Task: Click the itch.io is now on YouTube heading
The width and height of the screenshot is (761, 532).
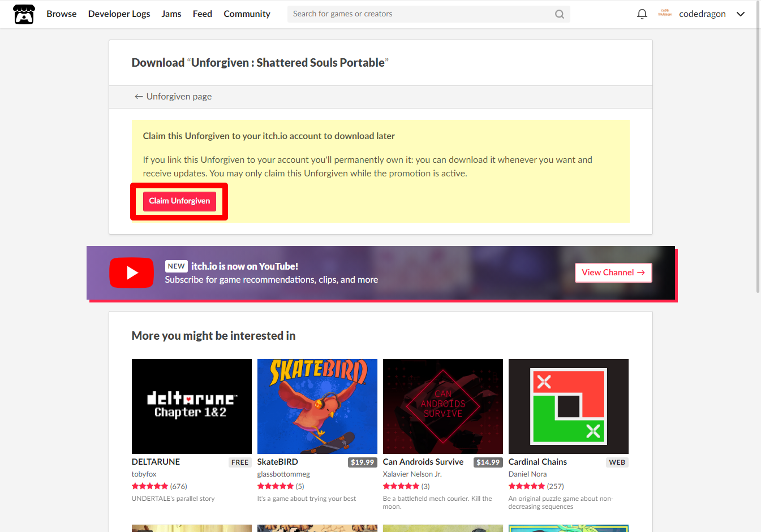Action: 244,266
